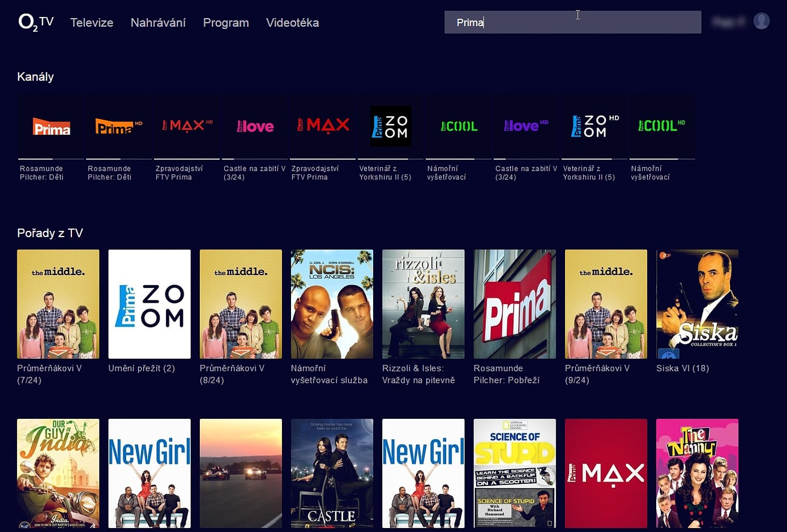787x532 pixels.
Task: Click 'Námořní vyšetřovací' under Prima COOL HD
Action: point(651,173)
